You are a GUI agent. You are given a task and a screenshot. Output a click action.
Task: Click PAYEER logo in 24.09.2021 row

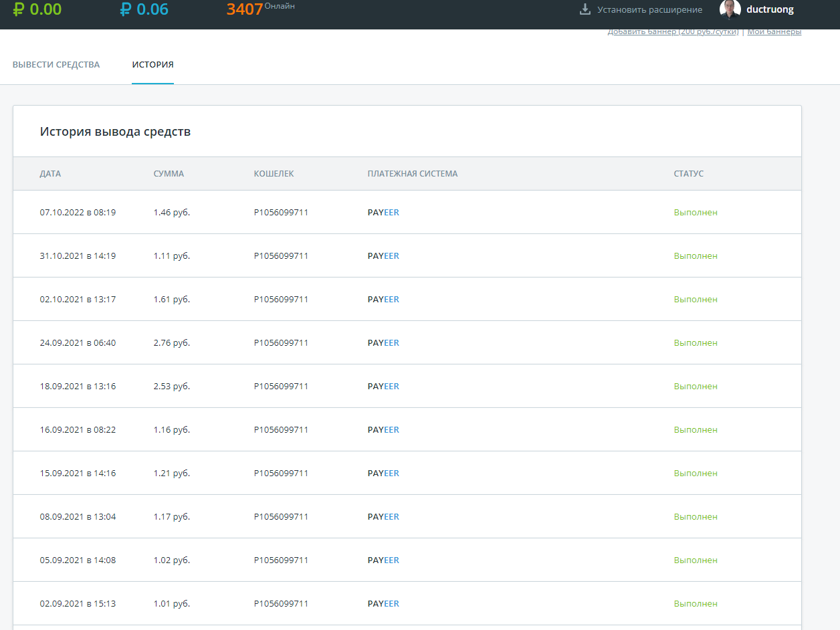383,343
